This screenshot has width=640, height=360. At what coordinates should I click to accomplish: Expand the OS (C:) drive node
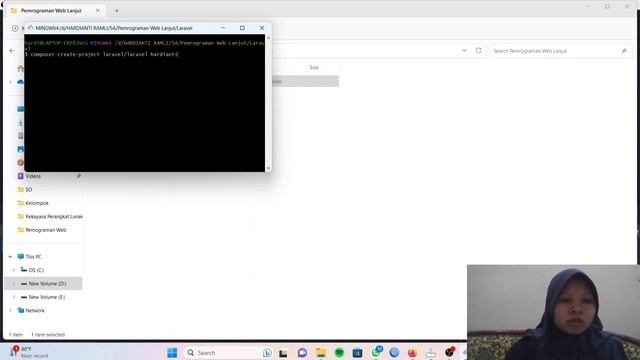point(13,270)
